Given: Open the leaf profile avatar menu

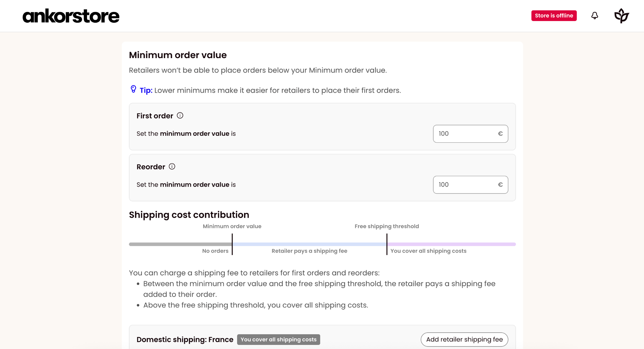Looking at the screenshot, I should click(x=621, y=16).
